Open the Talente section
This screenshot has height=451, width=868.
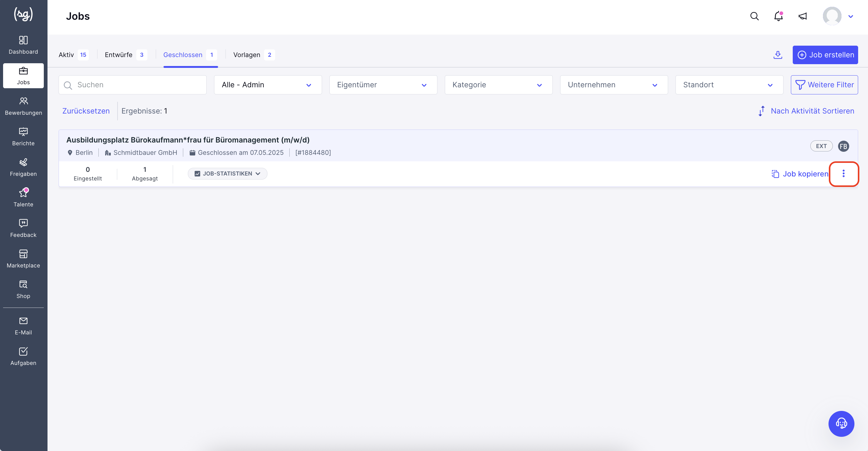coord(23,197)
